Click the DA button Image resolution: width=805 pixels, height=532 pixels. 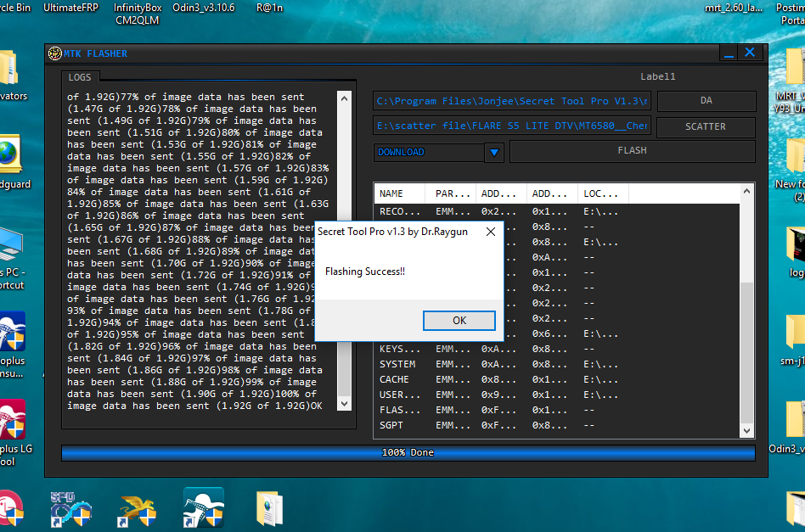coord(706,101)
